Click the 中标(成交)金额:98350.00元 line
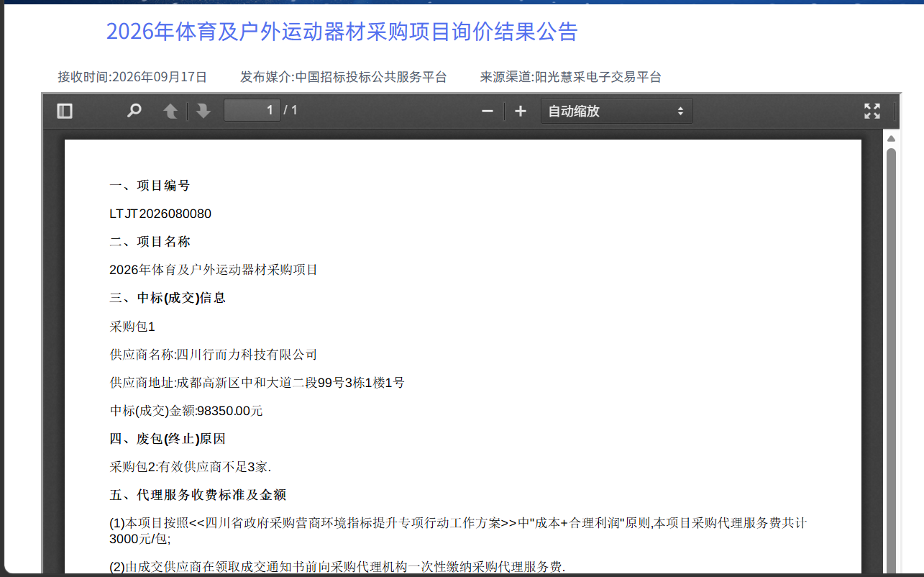The height and width of the screenshot is (577, 924). [x=186, y=411]
